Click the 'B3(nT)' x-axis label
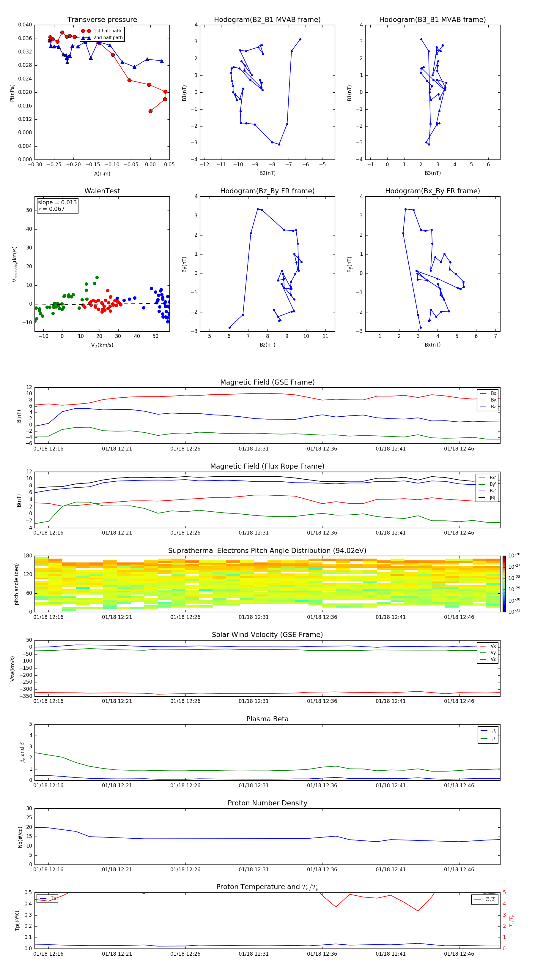The width and height of the screenshot is (535, 980). (432, 173)
